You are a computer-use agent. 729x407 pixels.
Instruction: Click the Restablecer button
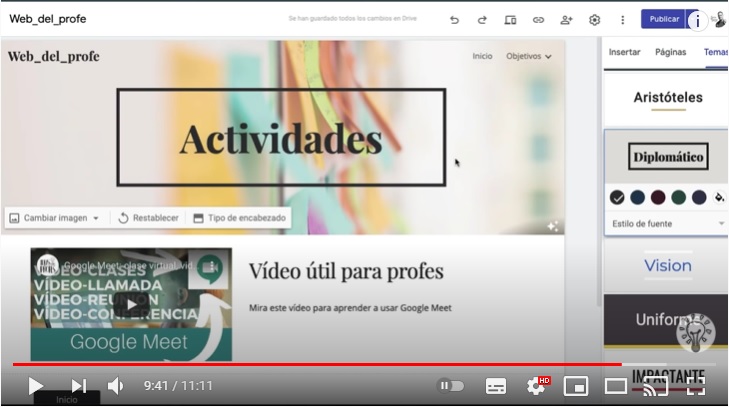tap(149, 218)
